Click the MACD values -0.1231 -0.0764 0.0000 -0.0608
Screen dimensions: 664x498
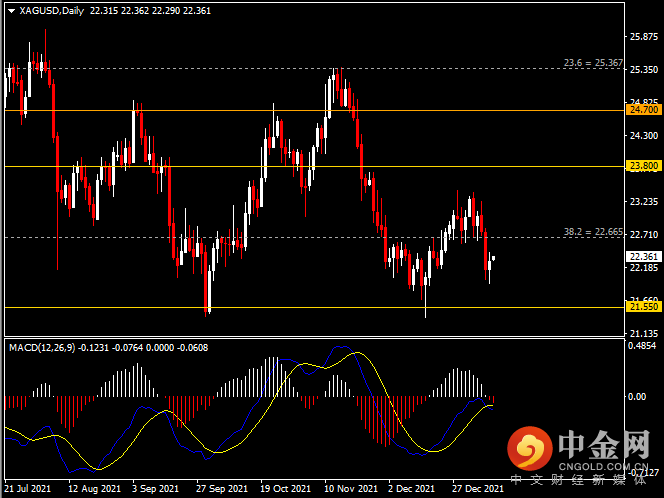pos(143,348)
